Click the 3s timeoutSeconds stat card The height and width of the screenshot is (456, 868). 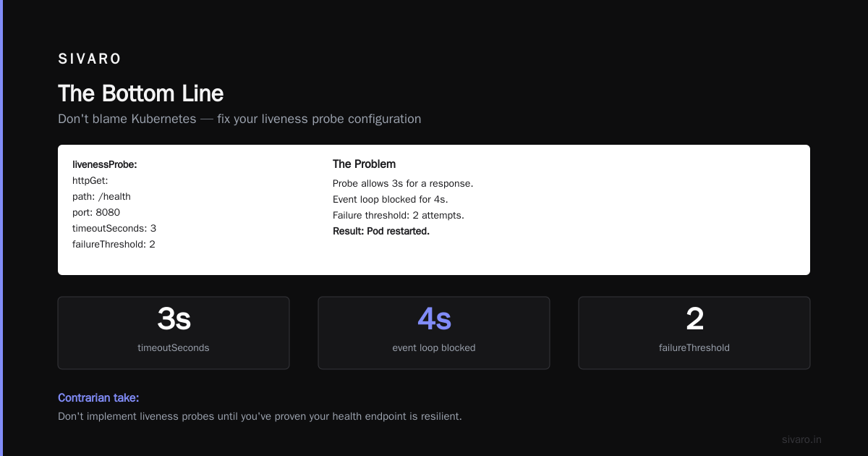tap(174, 333)
